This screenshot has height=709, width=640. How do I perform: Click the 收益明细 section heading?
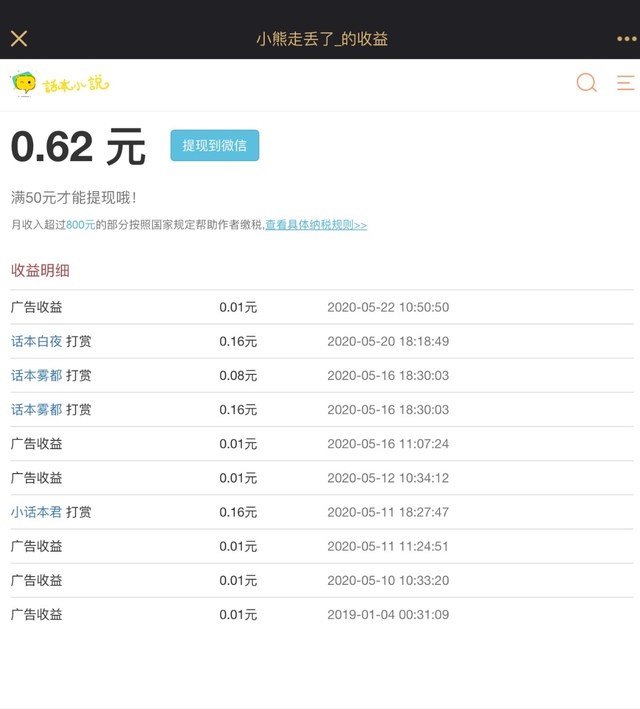click(x=40, y=270)
